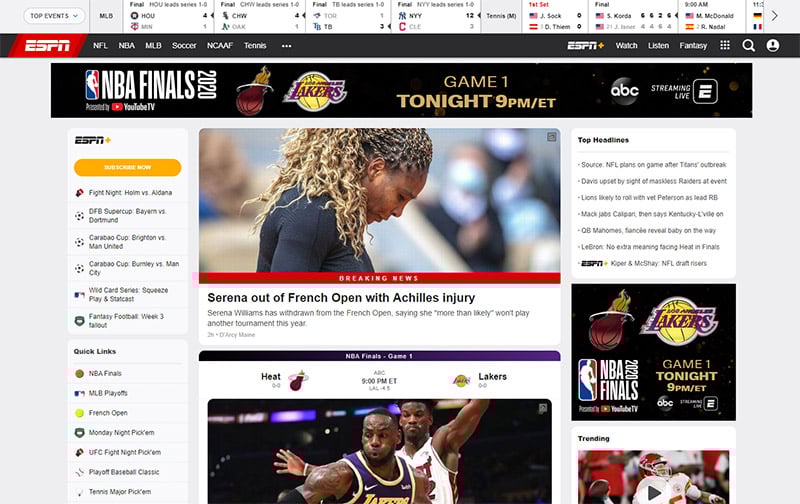The height and width of the screenshot is (504, 800).
Task: Open J. Sock vs D. Thiem match
Action: tap(555, 16)
